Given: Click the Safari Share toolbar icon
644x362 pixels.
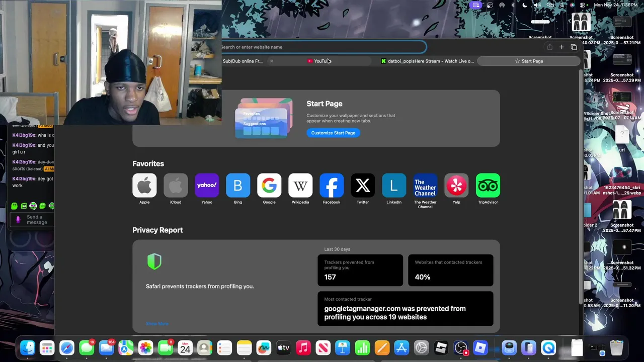Looking at the screenshot, I should (549, 47).
